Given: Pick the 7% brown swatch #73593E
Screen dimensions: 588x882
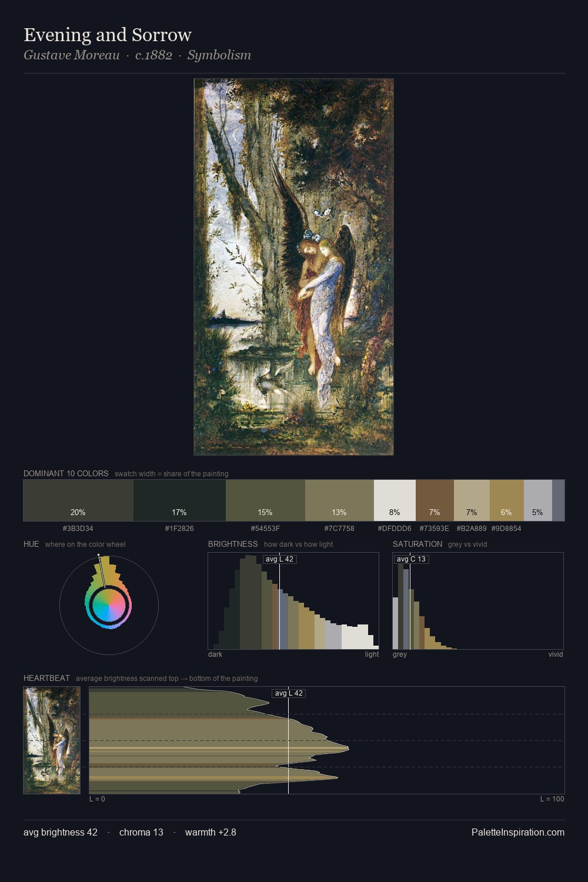Looking at the screenshot, I should [x=435, y=500].
